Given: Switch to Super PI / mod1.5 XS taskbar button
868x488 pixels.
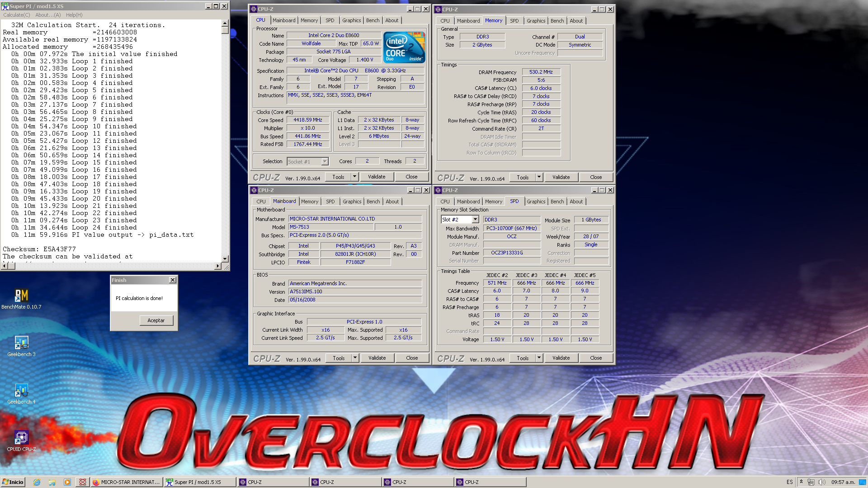Looking at the screenshot, I should (x=199, y=482).
